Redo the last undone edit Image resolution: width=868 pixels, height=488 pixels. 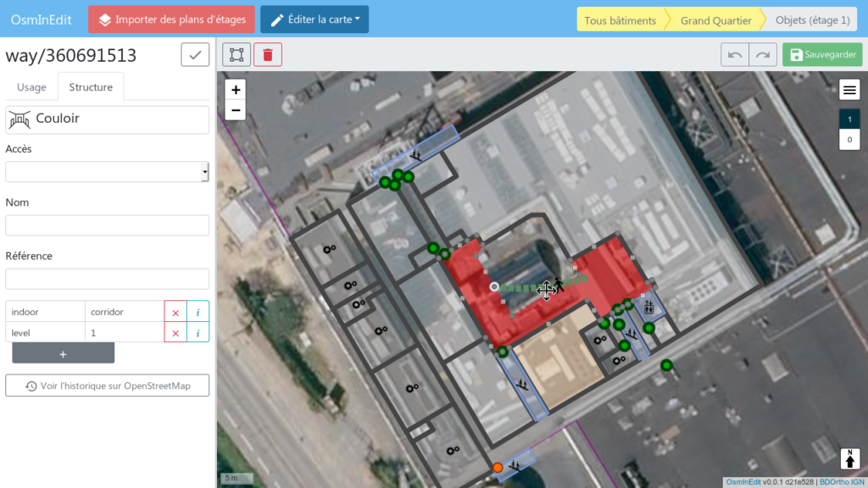tap(762, 54)
